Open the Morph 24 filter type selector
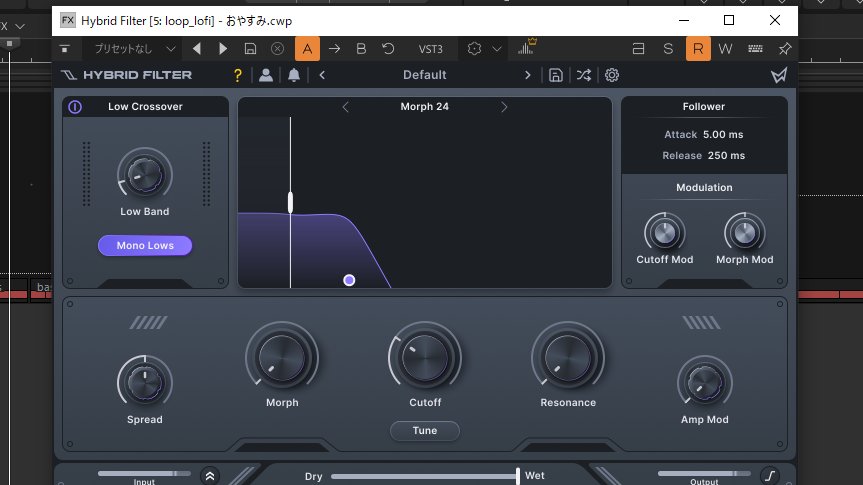Viewport: 863px width, 485px height. click(x=424, y=107)
